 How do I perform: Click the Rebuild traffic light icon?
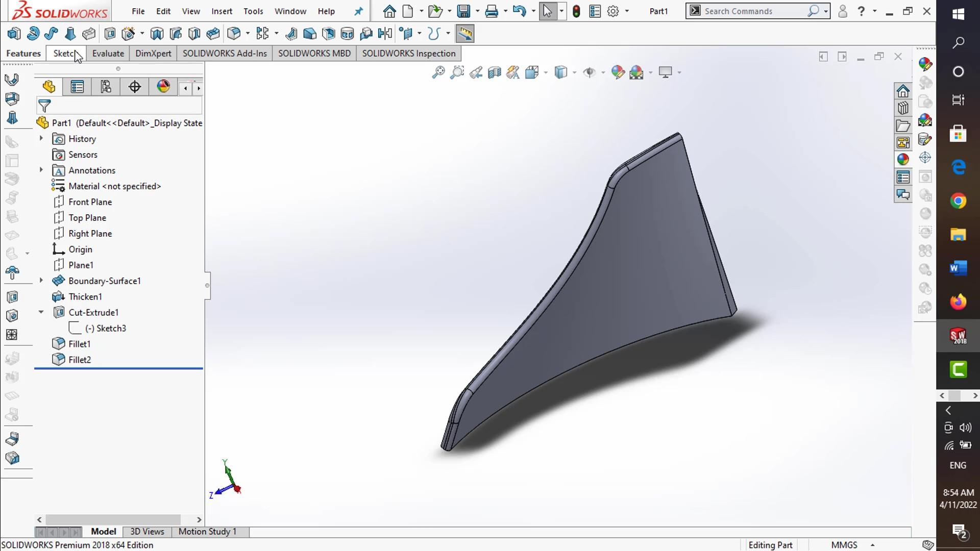pyautogui.click(x=576, y=11)
